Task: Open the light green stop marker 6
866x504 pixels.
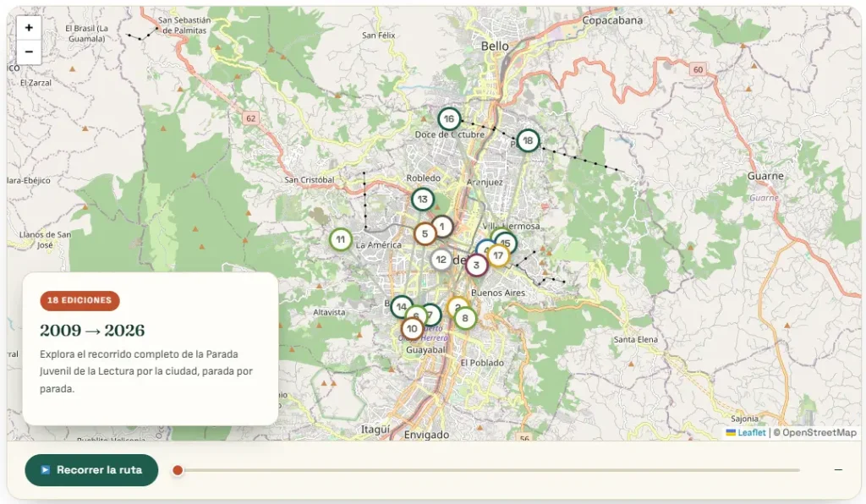Action: 414,315
